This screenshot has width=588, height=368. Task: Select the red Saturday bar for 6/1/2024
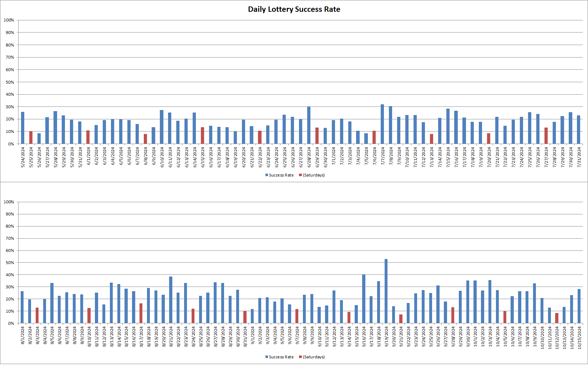[88, 138]
